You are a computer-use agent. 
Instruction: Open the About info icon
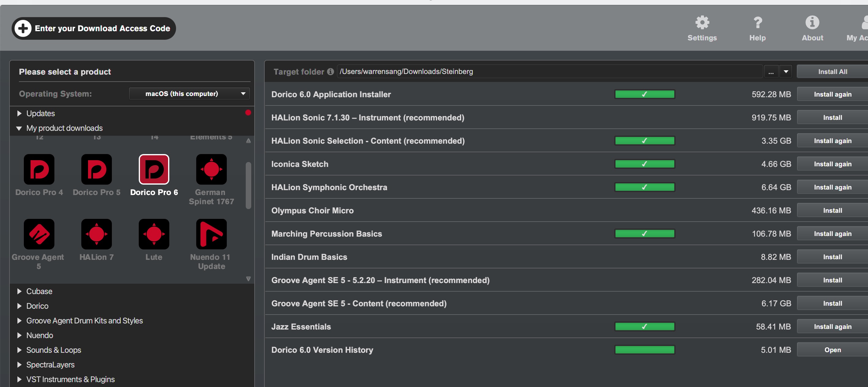[812, 23]
